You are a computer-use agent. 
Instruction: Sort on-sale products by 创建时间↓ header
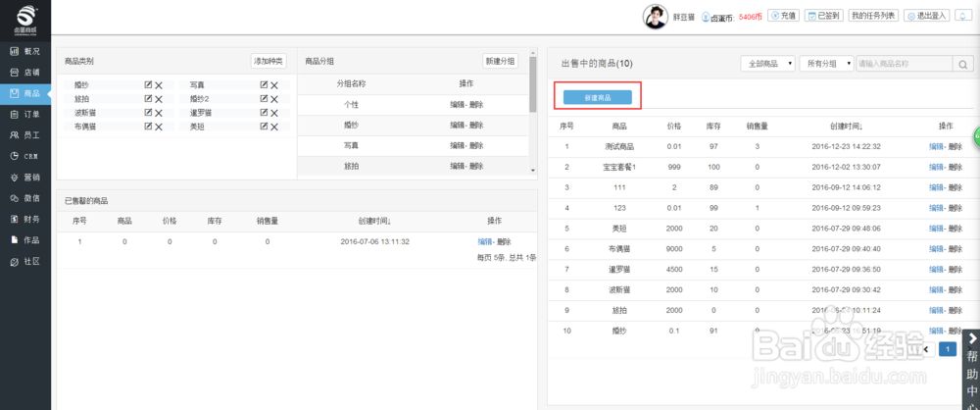pos(847,126)
